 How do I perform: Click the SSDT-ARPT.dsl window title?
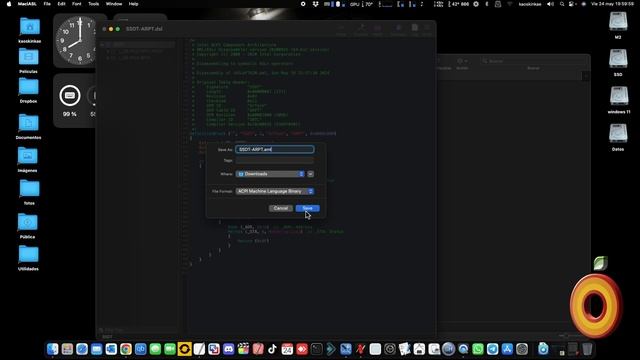tap(144, 29)
